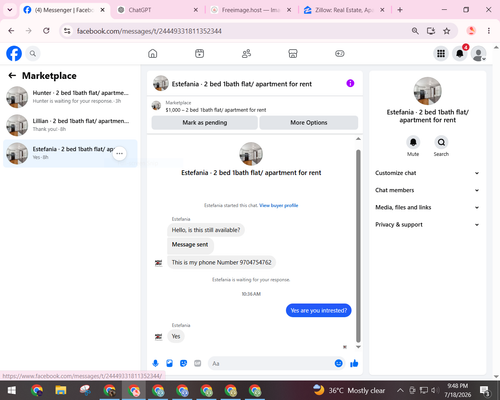
Task: Go back in the browser
Action: pos(11,31)
